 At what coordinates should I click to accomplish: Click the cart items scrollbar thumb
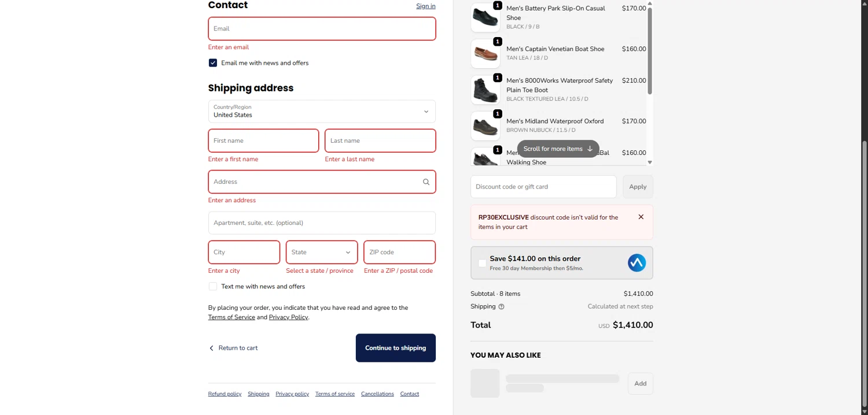[650, 51]
